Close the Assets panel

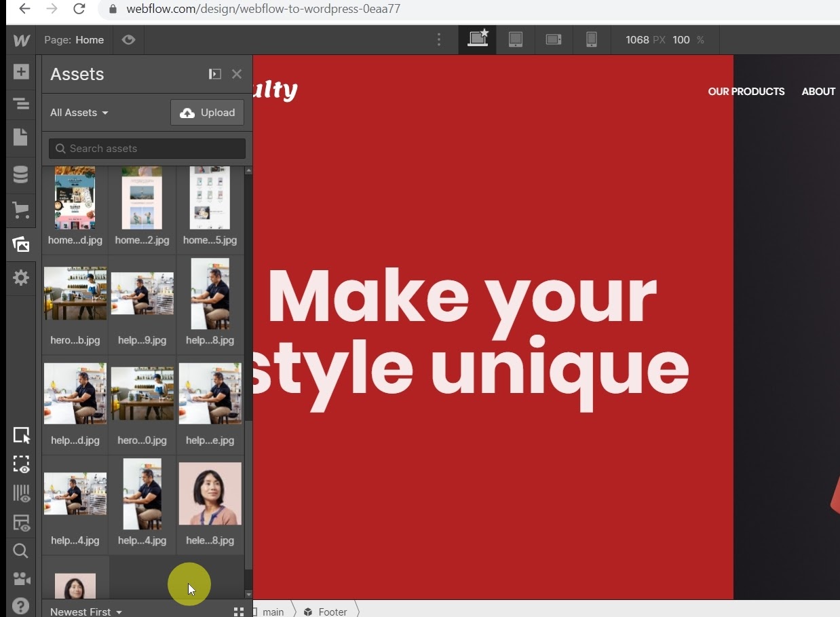(237, 74)
